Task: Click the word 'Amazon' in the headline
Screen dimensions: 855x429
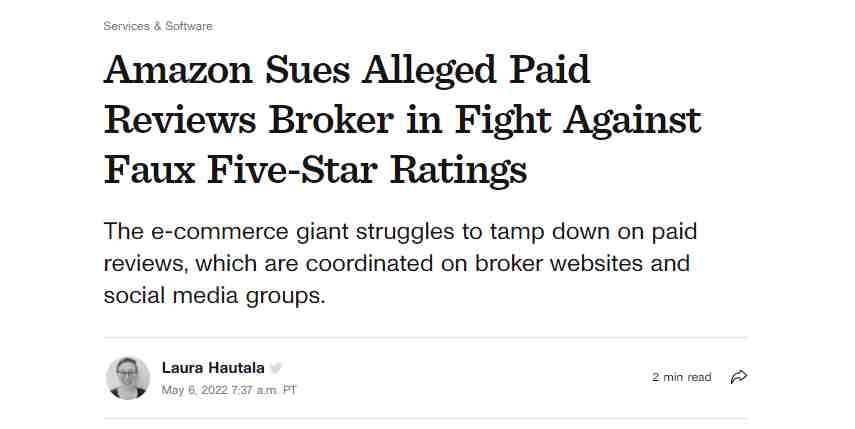Action: [x=178, y=69]
